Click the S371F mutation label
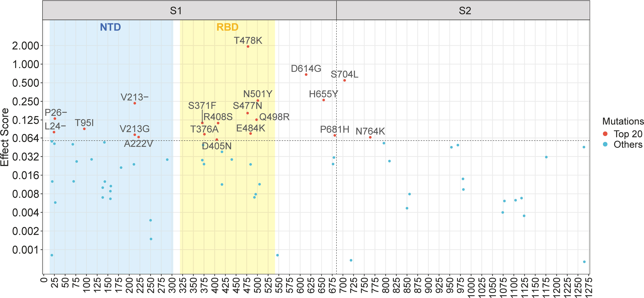 coord(202,106)
